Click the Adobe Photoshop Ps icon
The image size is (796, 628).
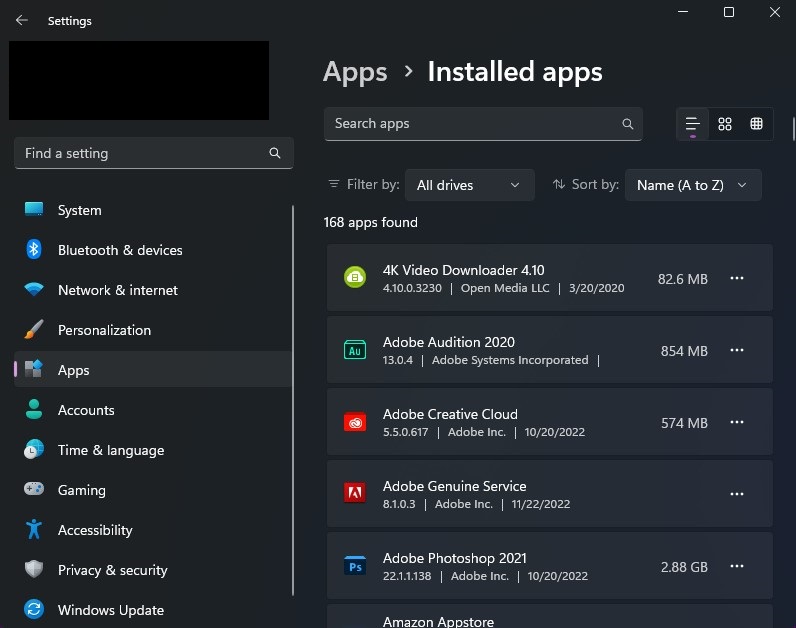pos(355,566)
